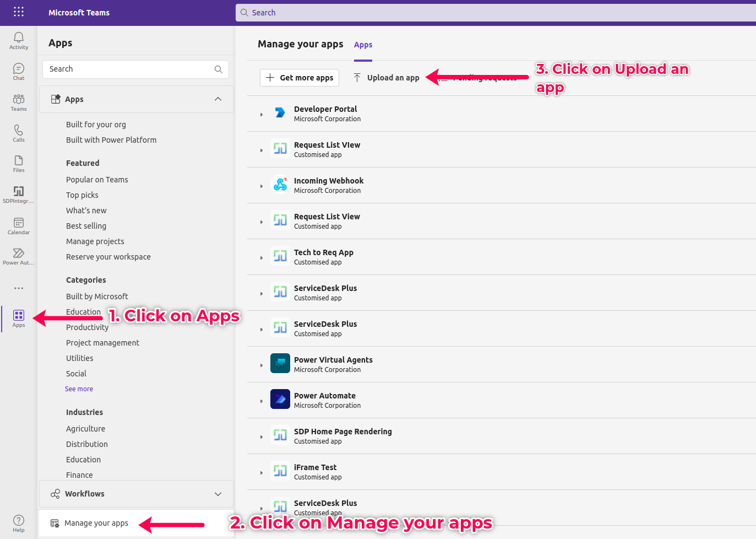Select the Productivity category

click(x=87, y=327)
